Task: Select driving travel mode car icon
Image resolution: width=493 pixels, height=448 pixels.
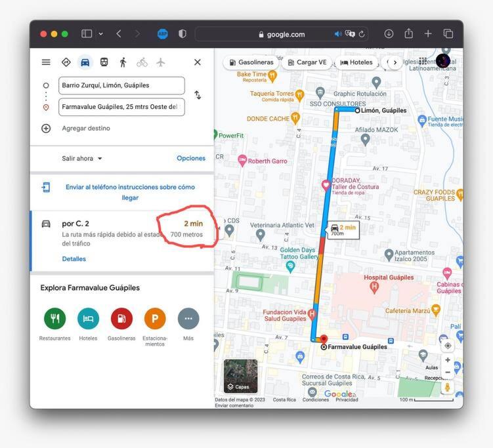Action: coord(85,62)
